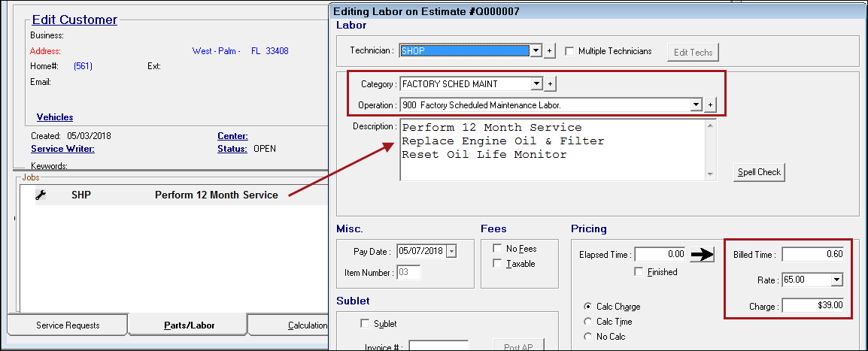Click the Replace Engine Oil & Filter line
868x351 pixels.
click(503, 141)
